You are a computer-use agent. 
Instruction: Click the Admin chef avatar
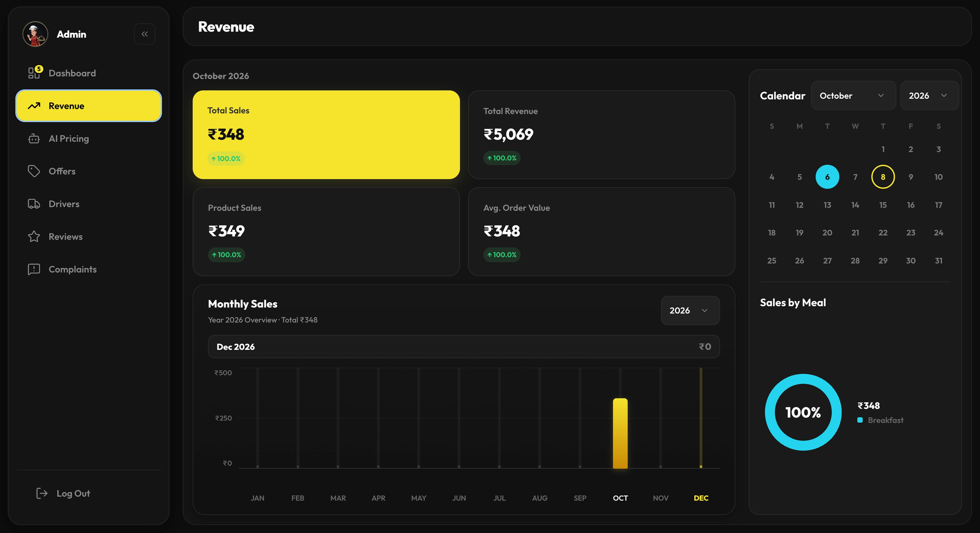tap(36, 34)
